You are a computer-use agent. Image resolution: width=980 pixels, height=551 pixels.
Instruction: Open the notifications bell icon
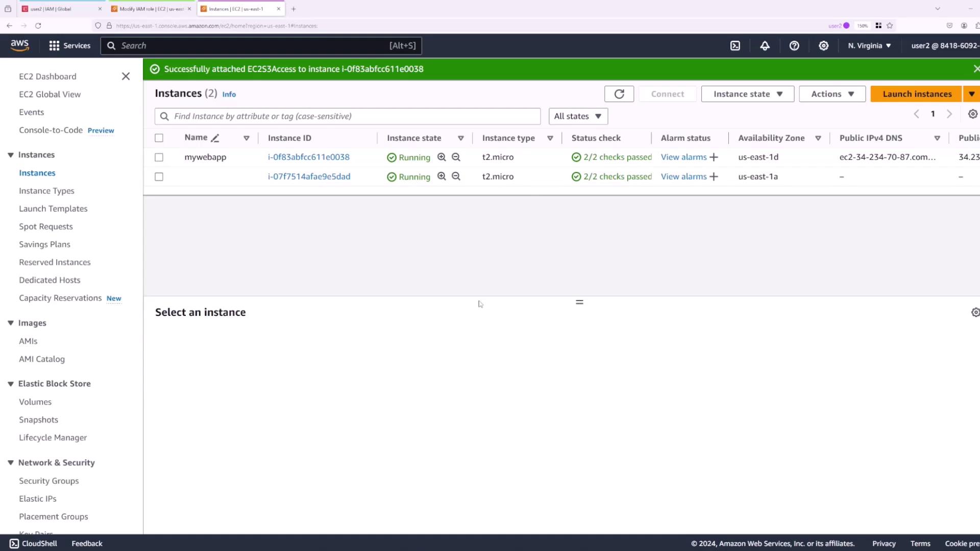[x=765, y=46]
